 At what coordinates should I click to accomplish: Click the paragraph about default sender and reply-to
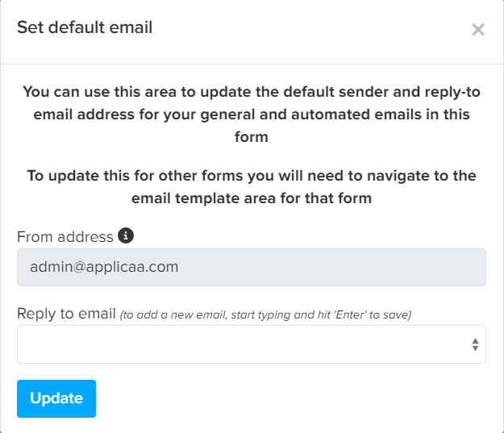pyautogui.click(x=252, y=114)
